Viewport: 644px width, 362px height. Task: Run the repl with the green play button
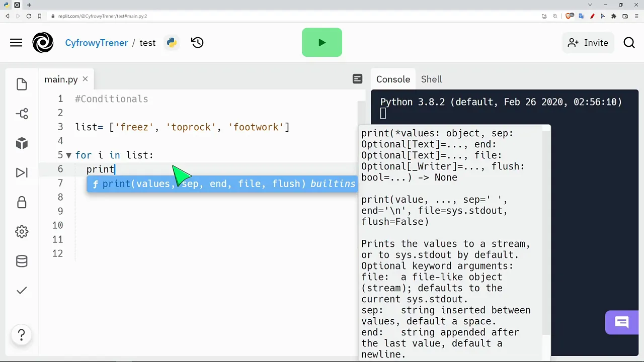pos(322,43)
